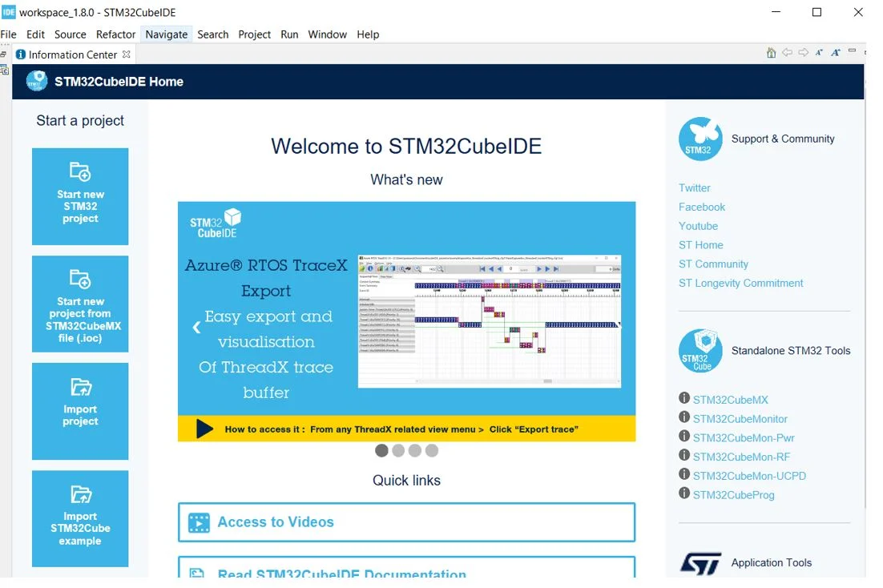The height and width of the screenshot is (588, 883).
Task: Go to previous slide with left chevron
Action: coord(196,327)
